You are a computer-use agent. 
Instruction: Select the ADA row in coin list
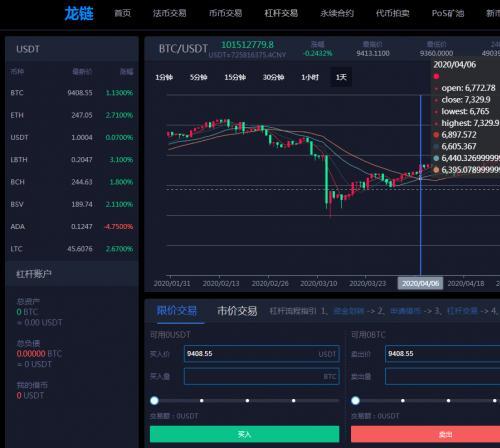click(x=72, y=227)
